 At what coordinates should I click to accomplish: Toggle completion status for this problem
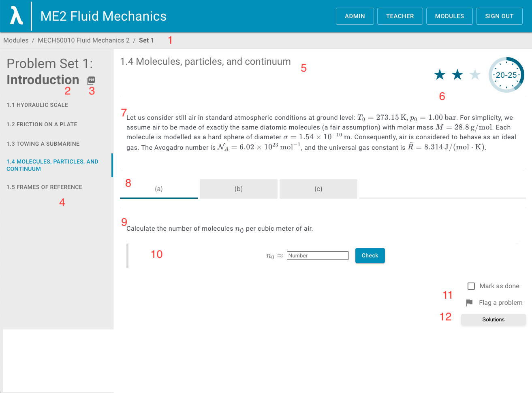point(471,286)
